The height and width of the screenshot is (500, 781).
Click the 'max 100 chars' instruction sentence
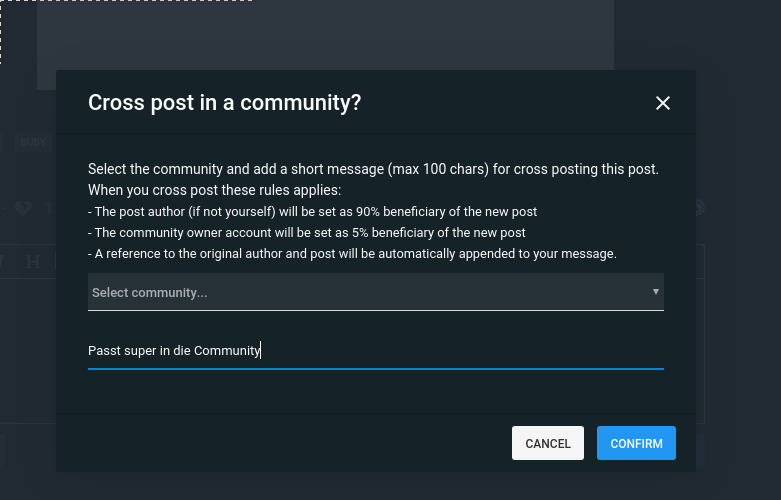tap(373, 169)
